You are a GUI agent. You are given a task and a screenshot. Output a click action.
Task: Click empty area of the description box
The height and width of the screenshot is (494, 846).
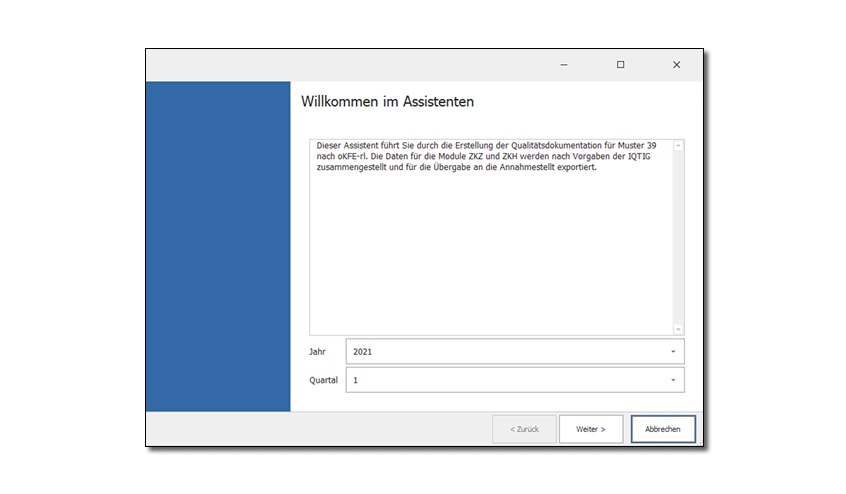pos(490,260)
